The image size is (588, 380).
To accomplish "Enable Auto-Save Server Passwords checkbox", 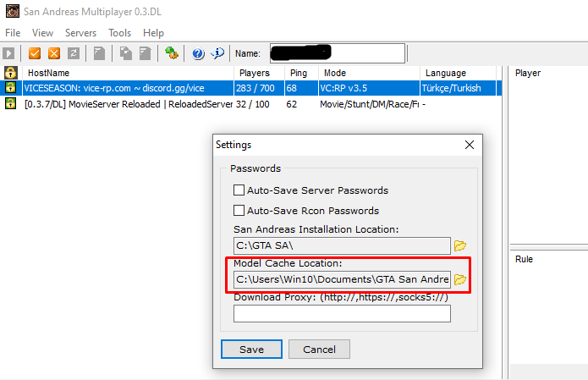I will [239, 190].
